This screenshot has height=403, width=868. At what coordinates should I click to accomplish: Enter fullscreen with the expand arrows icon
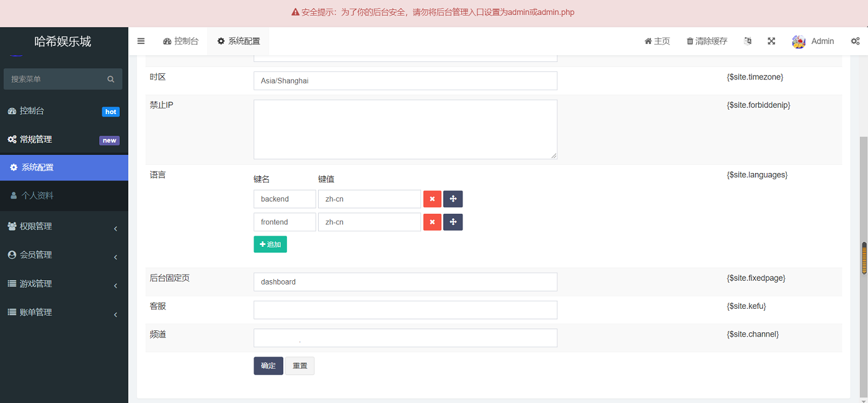click(771, 41)
